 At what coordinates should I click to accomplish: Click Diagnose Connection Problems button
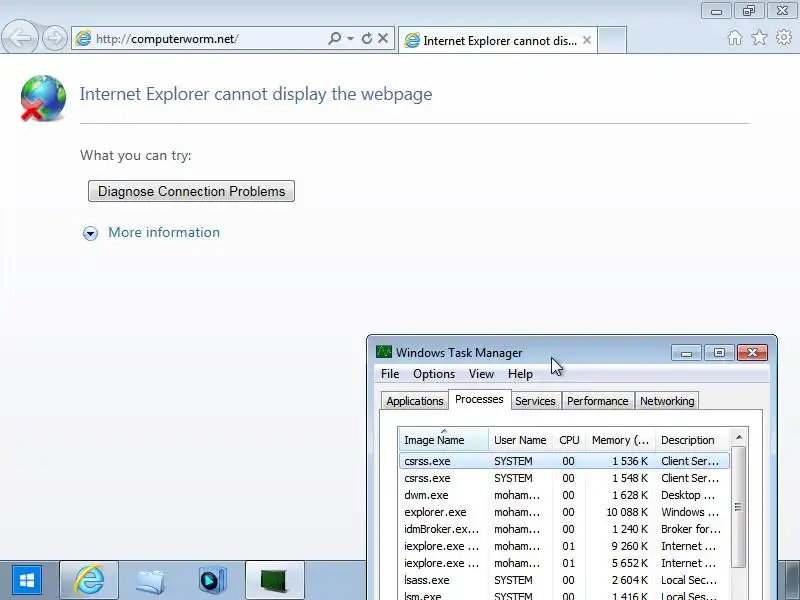(x=191, y=191)
